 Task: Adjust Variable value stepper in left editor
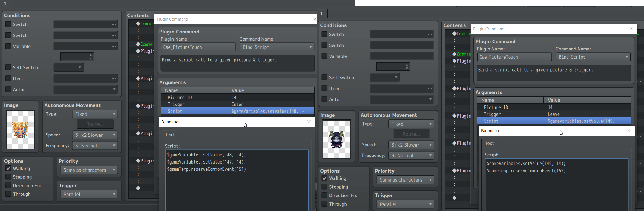coord(91,57)
